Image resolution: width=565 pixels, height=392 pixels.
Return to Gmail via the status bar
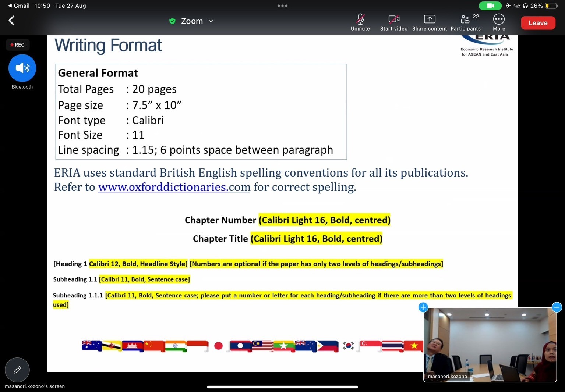point(18,6)
